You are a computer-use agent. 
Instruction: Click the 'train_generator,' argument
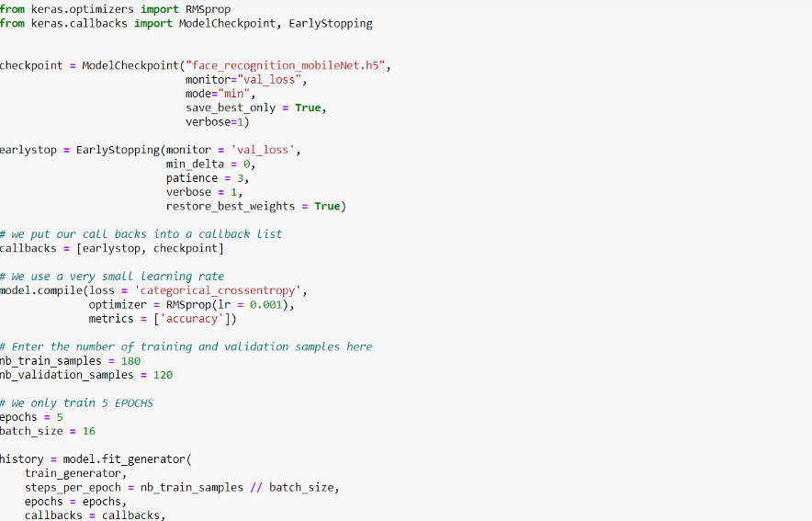click(x=75, y=473)
